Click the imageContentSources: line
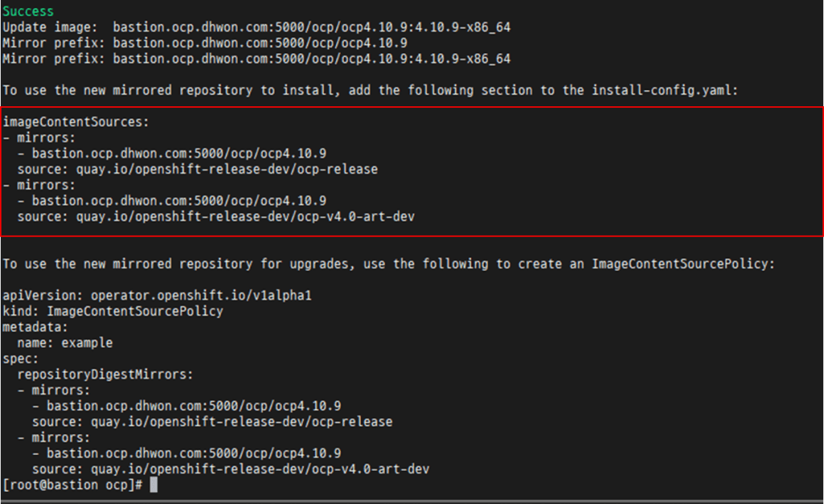Viewport: 824px width, 504px height. click(x=77, y=122)
